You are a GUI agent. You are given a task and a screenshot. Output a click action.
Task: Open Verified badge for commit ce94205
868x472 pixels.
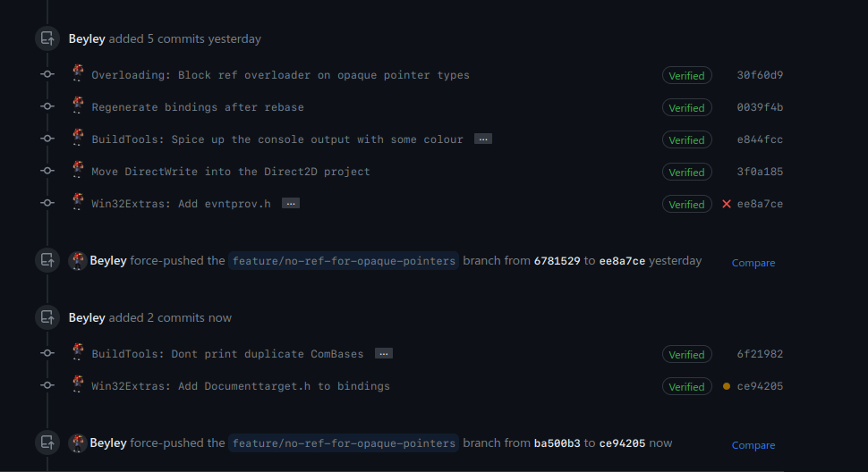click(x=686, y=386)
